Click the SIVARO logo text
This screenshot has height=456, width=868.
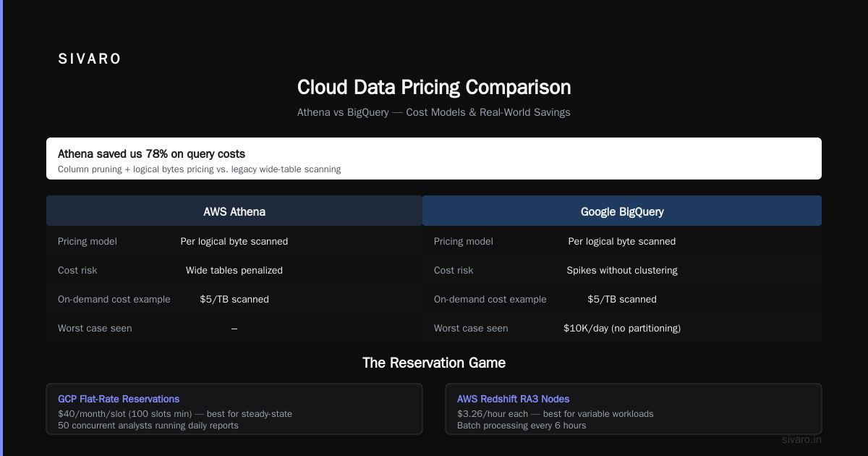coord(89,59)
